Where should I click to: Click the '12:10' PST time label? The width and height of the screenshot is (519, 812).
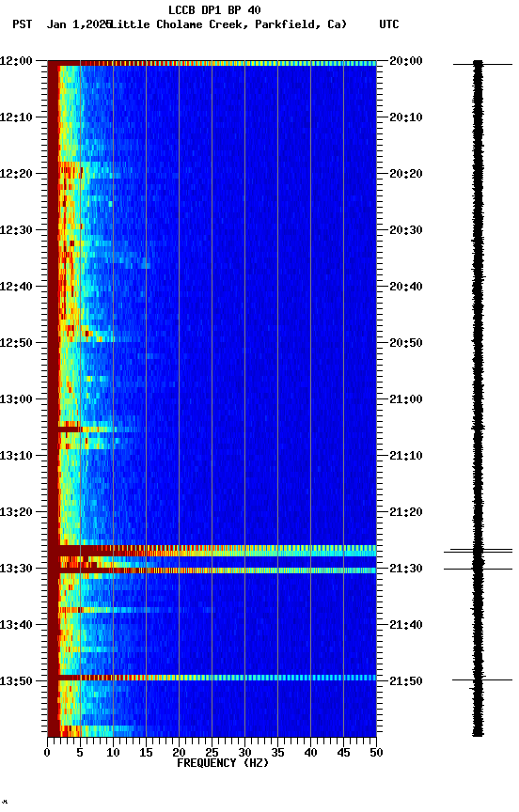[16, 117]
